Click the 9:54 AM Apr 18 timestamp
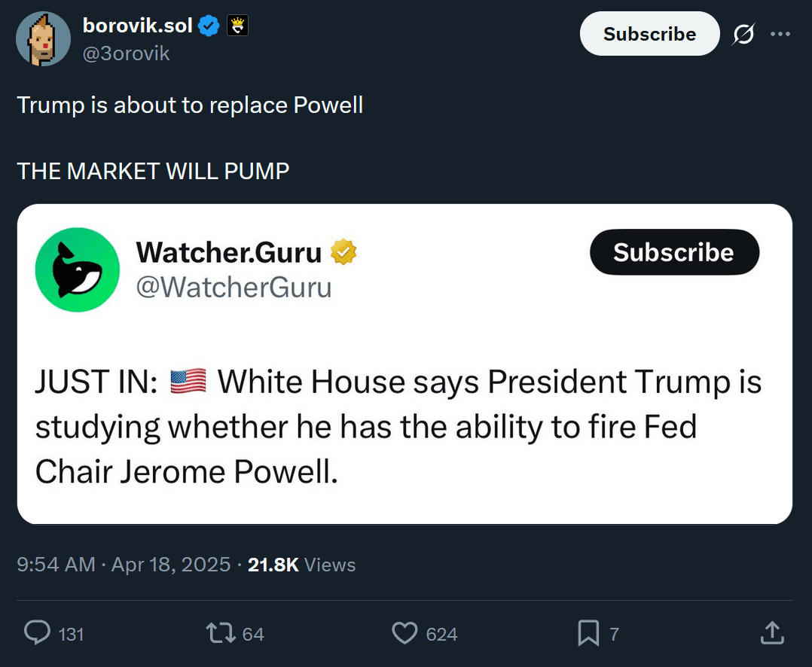The width and height of the screenshot is (812, 667). pyautogui.click(x=124, y=565)
